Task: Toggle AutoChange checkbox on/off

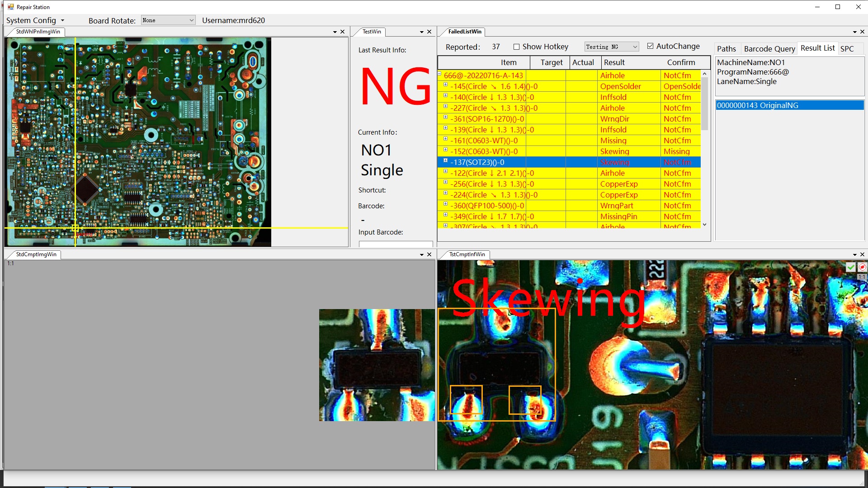Action: click(650, 46)
